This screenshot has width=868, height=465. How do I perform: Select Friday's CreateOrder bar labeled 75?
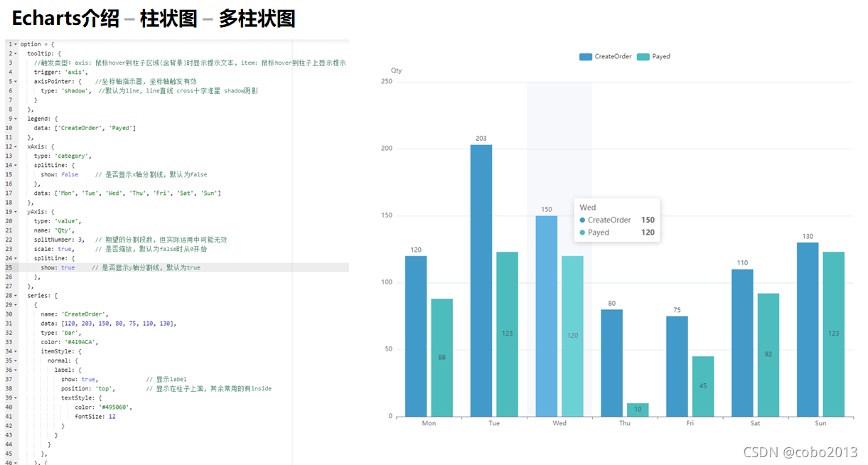point(677,366)
